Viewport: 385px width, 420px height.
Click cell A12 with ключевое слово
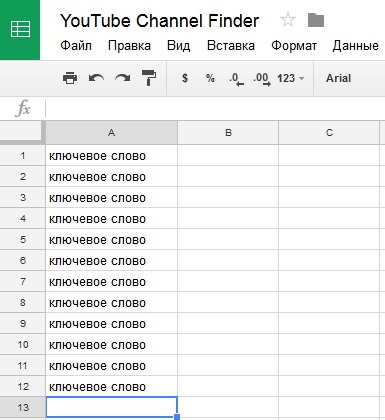111,386
